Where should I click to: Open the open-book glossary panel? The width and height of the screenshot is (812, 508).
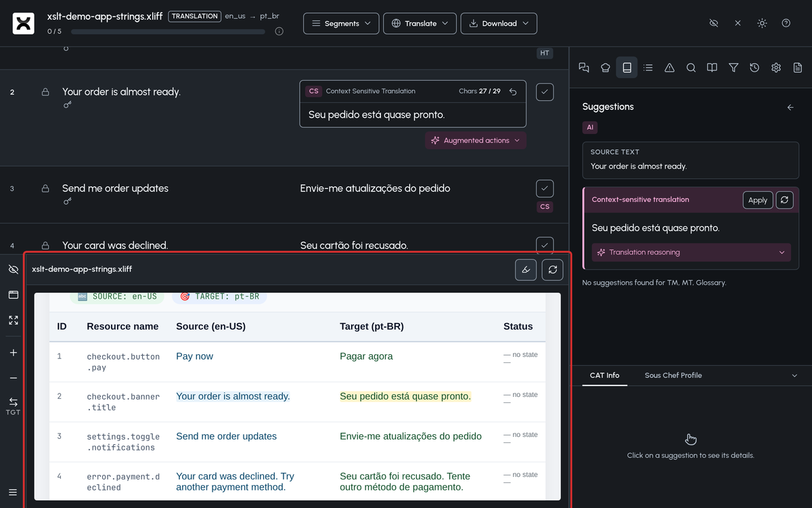click(712, 68)
